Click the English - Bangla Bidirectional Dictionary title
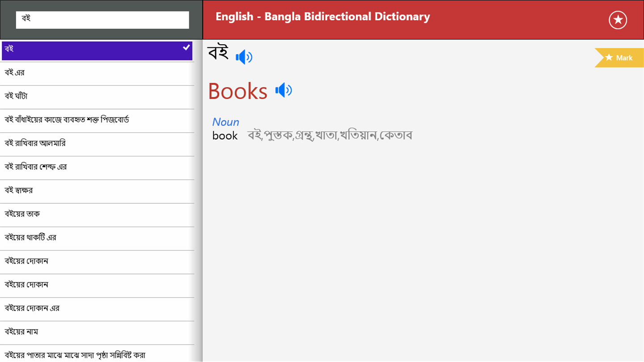This screenshot has height=362, width=644. pos(322,17)
